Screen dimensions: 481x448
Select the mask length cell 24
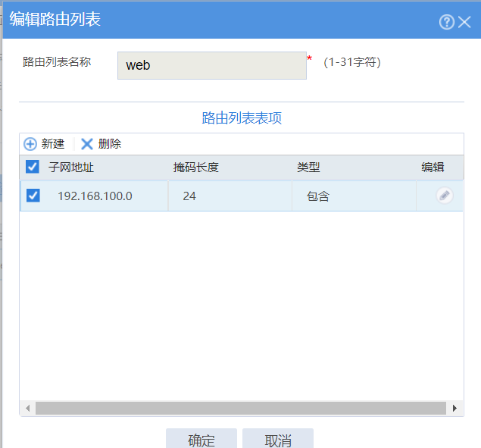(189, 196)
